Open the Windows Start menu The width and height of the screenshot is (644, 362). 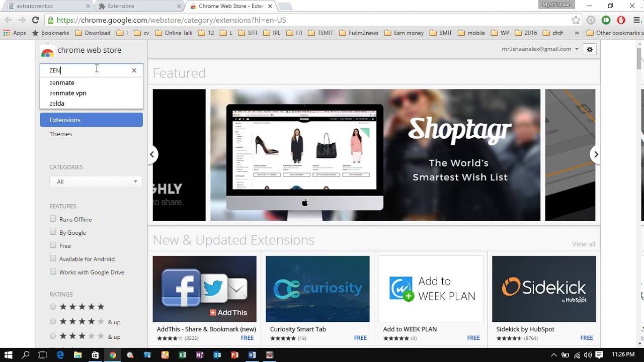pyautogui.click(x=9, y=354)
